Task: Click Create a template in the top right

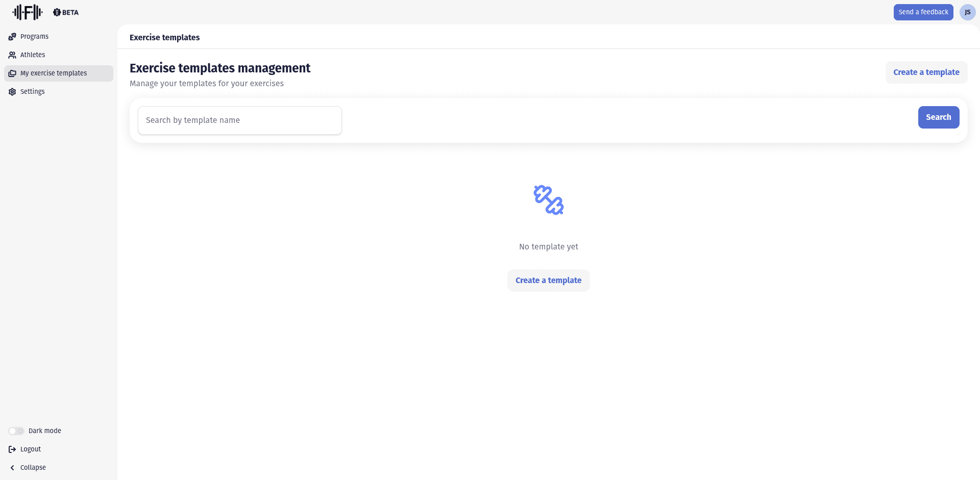Action: (x=926, y=72)
